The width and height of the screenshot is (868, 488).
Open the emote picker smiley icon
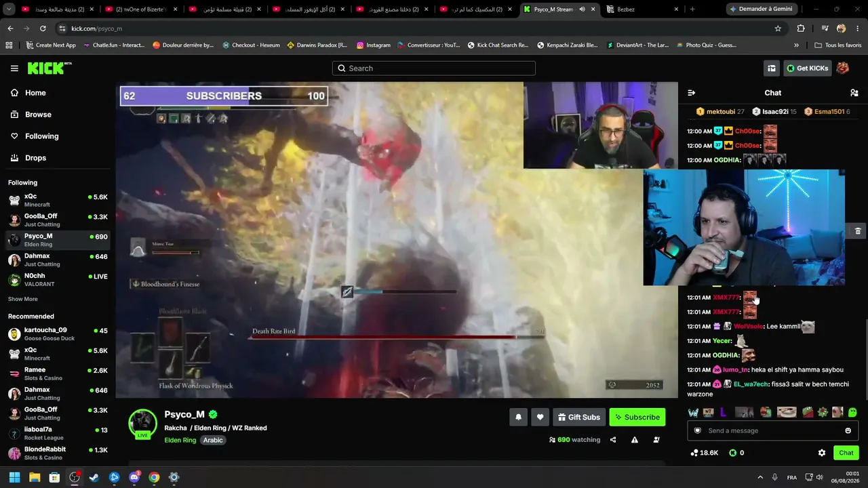coord(848,431)
